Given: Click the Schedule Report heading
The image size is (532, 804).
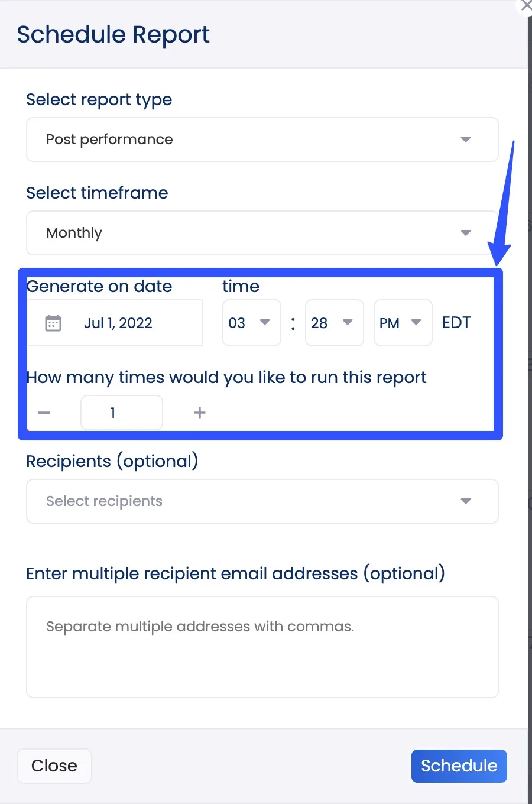Looking at the screenshot, I should point(113,34).
